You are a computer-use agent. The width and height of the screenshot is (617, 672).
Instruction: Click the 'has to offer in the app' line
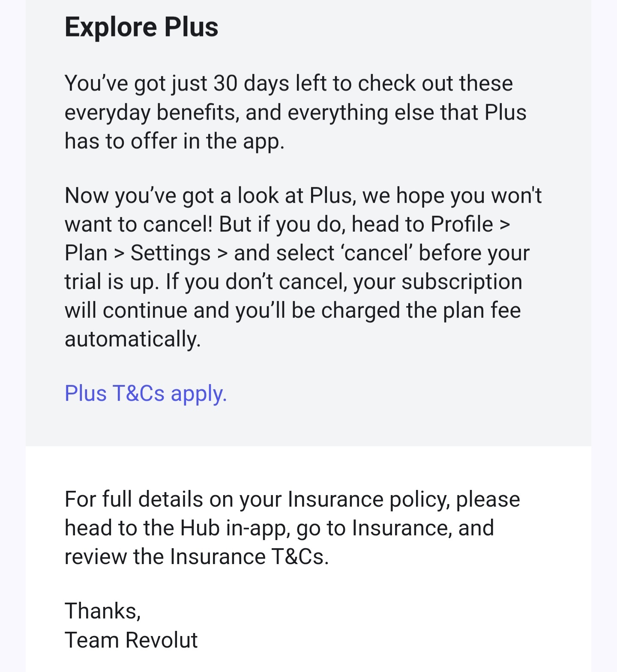[x=174, y=141]
